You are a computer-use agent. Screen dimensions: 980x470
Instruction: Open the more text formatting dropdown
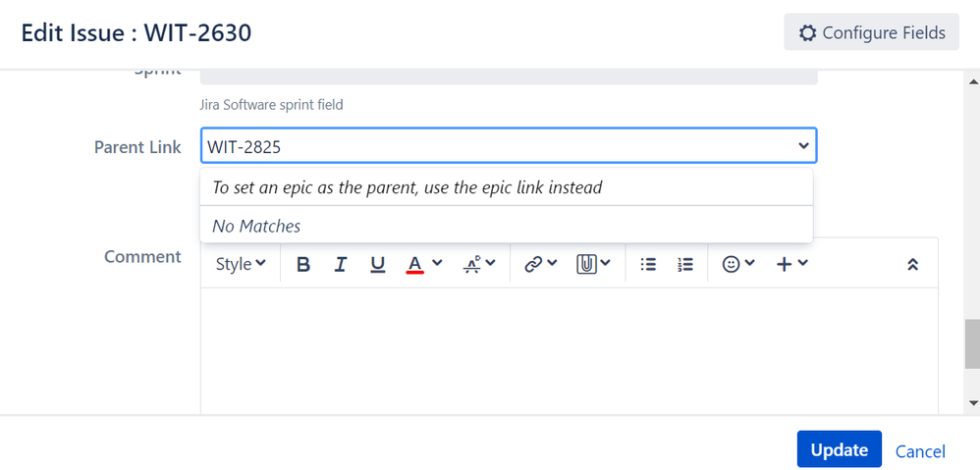pyautogui.click(x=479, y=264)
